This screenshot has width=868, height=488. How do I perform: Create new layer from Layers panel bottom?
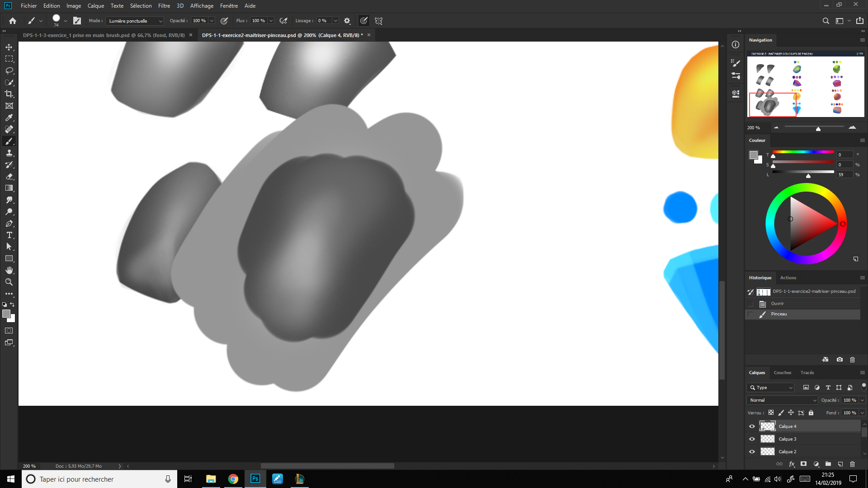pos(840,464)
